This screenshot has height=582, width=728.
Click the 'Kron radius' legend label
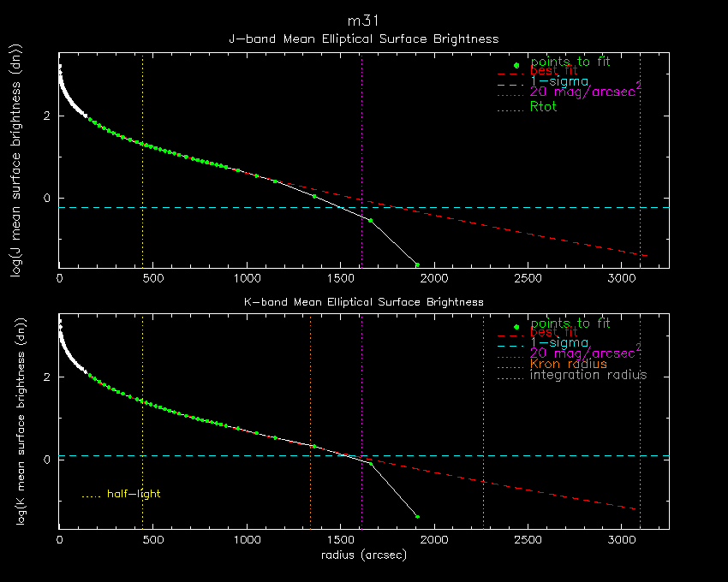[x=568, y=364]
